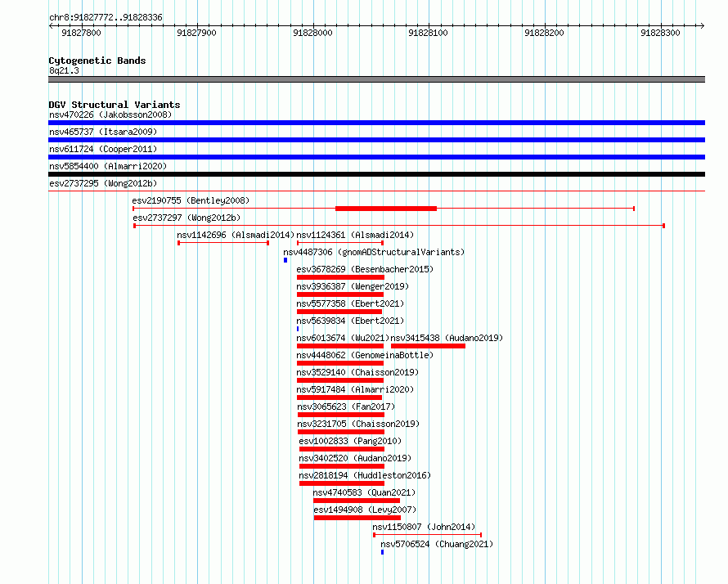Click the esv2190755 (Bentley2008) variant label

[x=191, y=200]
